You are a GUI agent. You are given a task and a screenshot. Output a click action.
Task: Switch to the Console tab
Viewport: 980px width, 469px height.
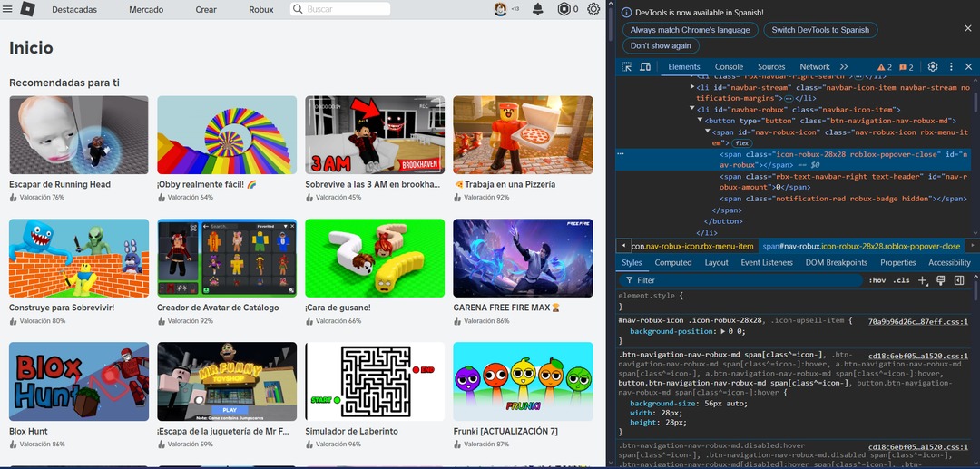[729, 67]
